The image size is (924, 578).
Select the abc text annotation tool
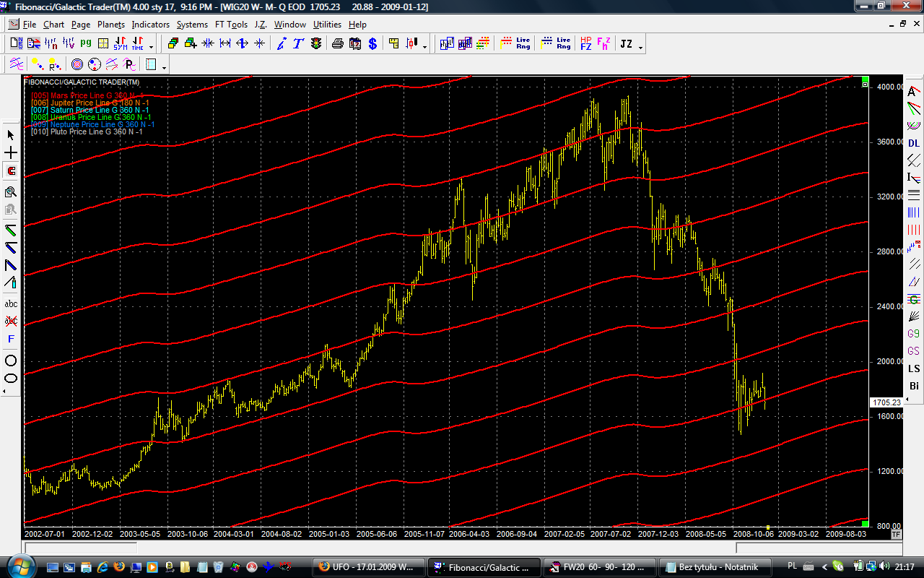(x=11, y=303)
